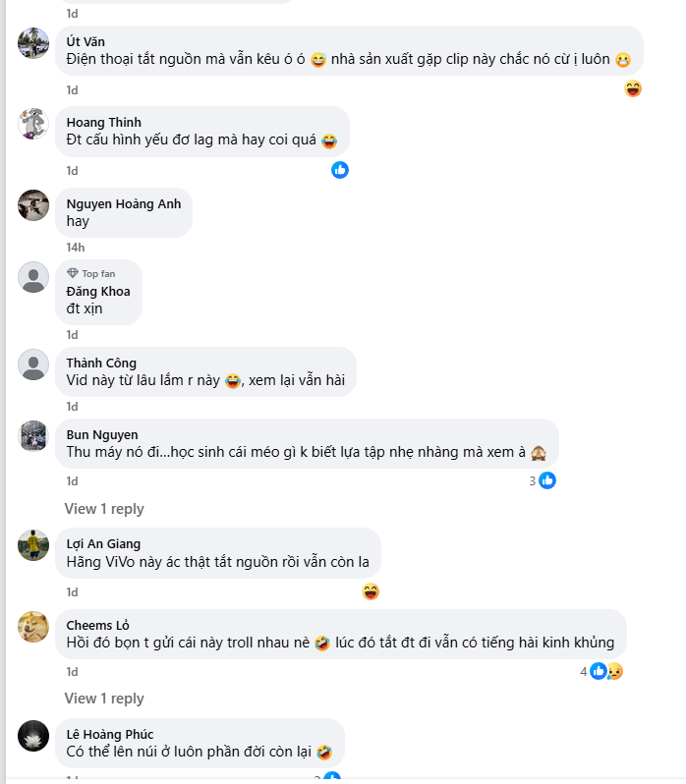The width and height of the screenshot is (686, 784).
Task: Click Cheems Lỏ's doge avatar
Action: tap(33, 626)
